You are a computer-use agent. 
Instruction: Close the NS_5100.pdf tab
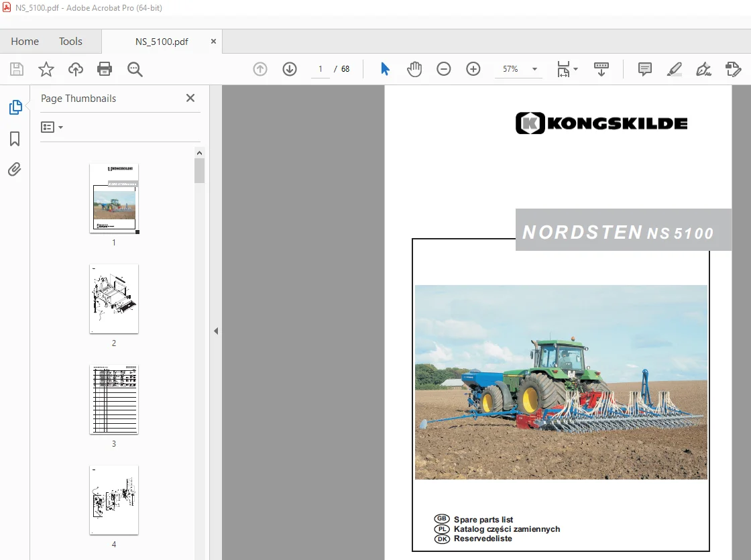tap(214, 42)
